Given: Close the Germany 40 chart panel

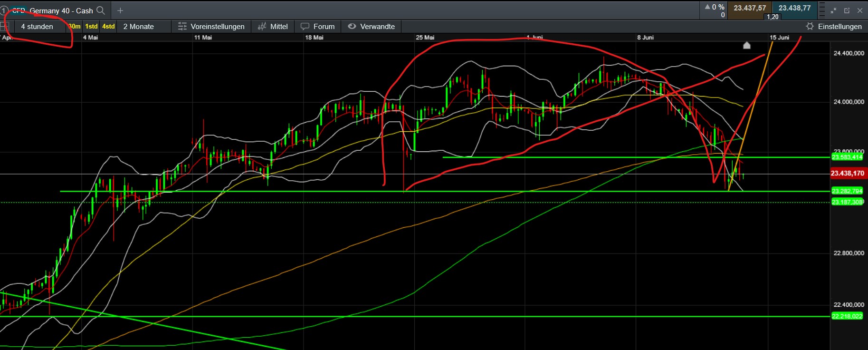Looking at the screenshot, I should 860,10.
